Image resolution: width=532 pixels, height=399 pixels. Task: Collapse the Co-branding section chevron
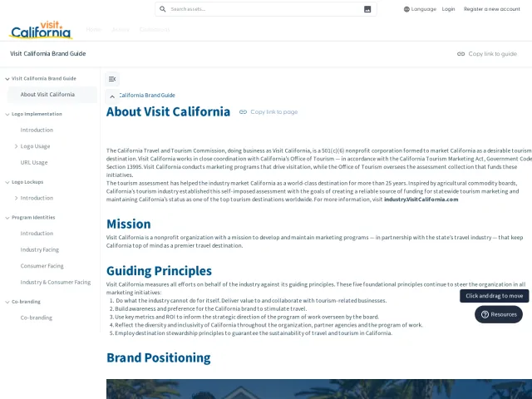click(7, 302)
